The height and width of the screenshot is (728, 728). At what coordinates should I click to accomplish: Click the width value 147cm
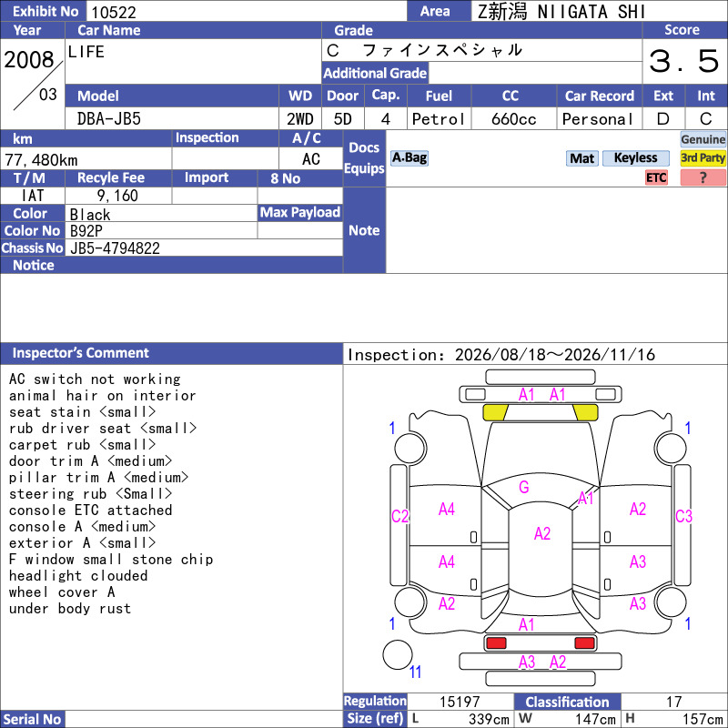(596, 719)
